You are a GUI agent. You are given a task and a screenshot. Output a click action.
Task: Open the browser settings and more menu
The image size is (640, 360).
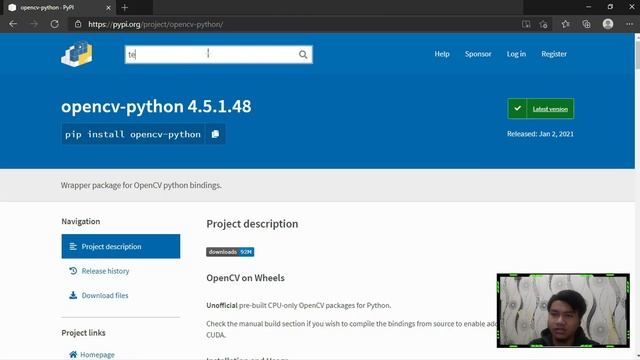point(629,24)
